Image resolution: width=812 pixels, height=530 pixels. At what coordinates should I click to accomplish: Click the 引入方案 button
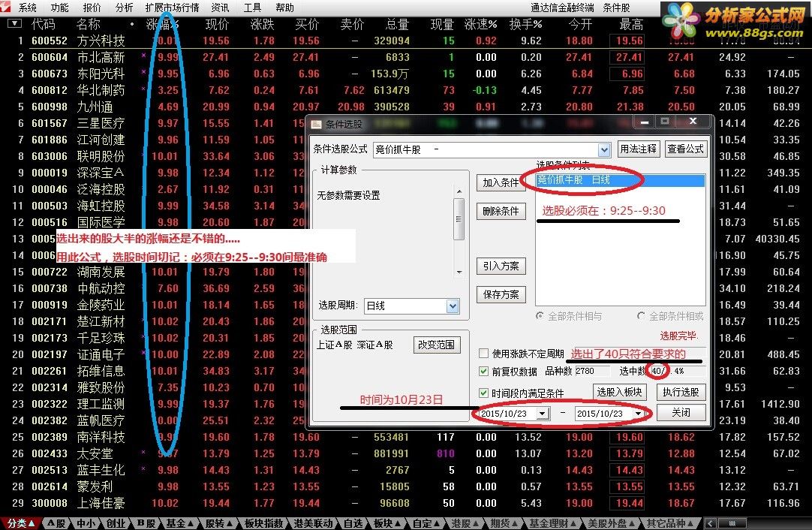(501, 266)
